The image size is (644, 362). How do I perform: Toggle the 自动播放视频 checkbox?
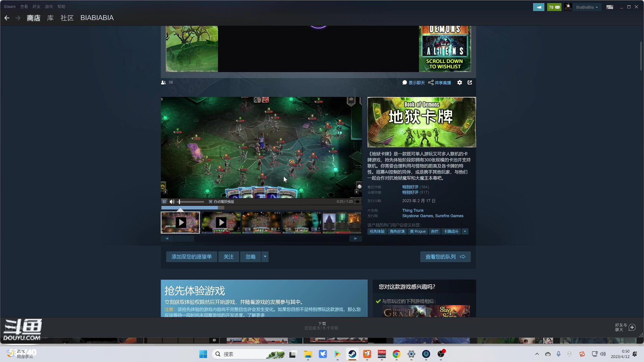pyautogui.click(x=211, y=202)
